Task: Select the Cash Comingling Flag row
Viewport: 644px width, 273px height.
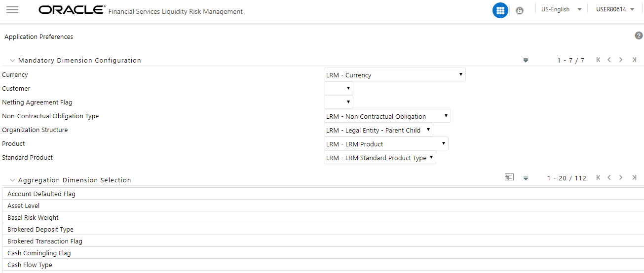Action: tap(323, 253)
